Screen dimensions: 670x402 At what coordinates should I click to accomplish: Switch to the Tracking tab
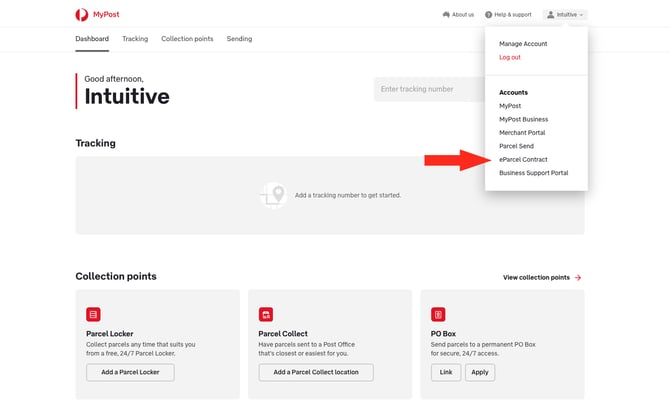pos(135,39)
